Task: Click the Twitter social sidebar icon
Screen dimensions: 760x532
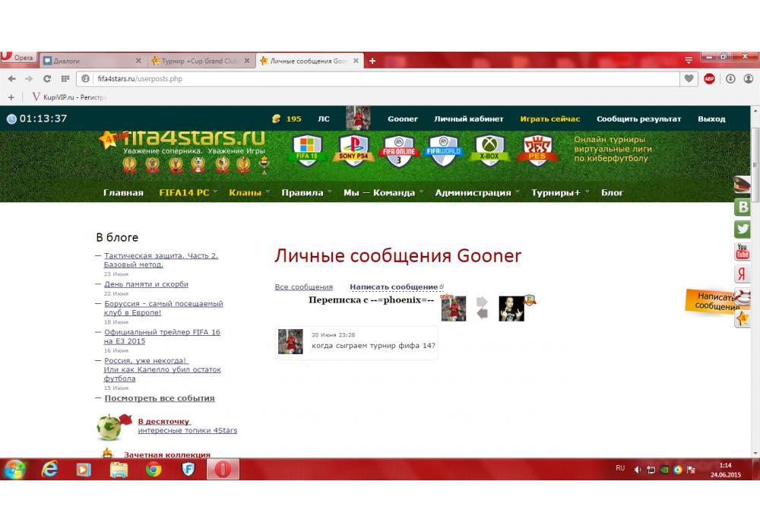Action: (742, 230)
